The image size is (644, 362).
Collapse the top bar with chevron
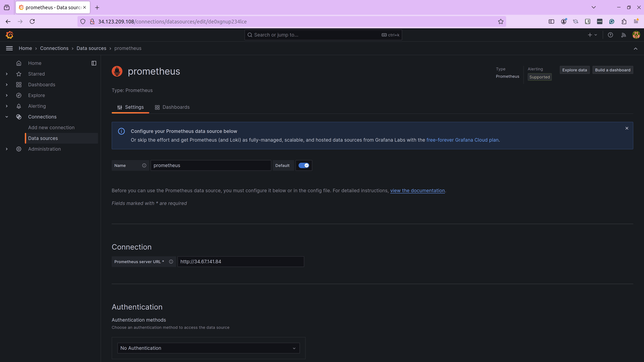[x=635, y=48]
